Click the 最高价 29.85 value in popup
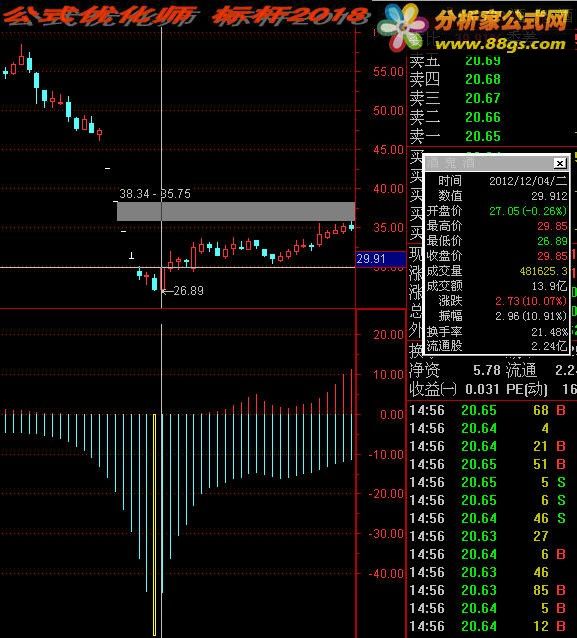This screenshot has height=638, width=577. click(552, 226)
